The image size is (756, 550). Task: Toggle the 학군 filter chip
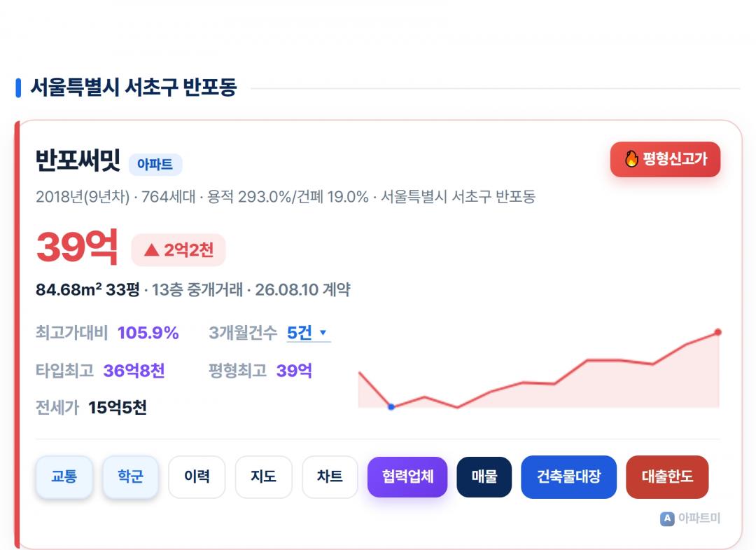(x=130, y=476)
